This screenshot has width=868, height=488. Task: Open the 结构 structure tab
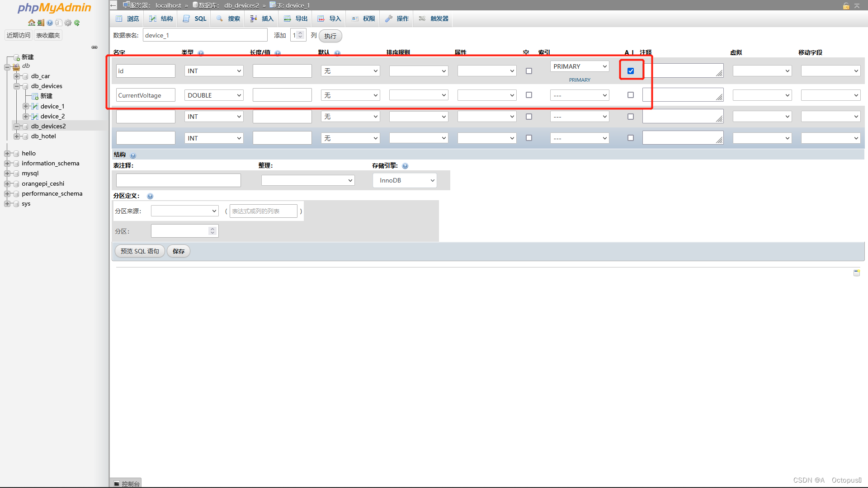click(x=161, y=19)
